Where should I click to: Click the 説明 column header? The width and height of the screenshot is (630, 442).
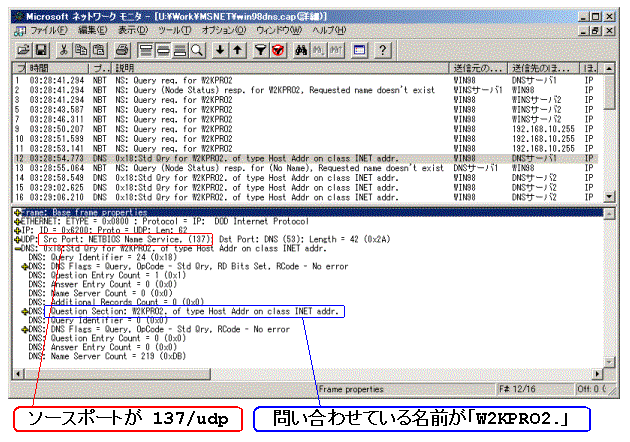click(280, 68)
